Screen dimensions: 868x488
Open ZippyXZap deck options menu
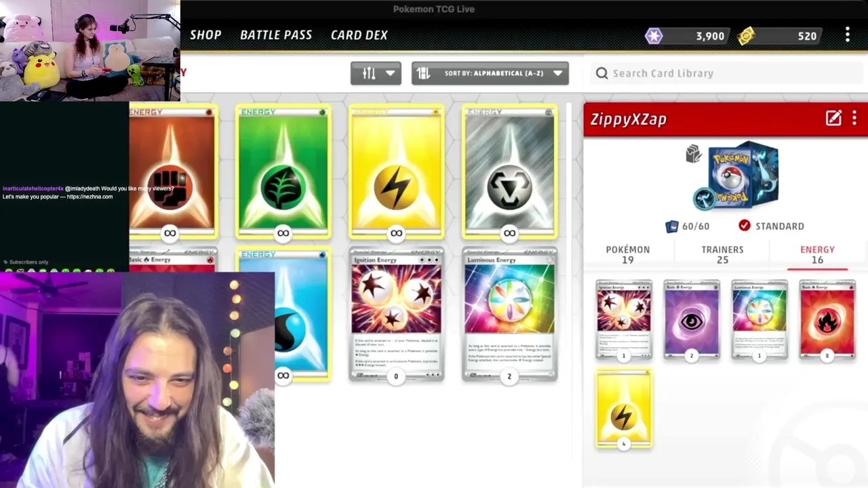[854, 119]
